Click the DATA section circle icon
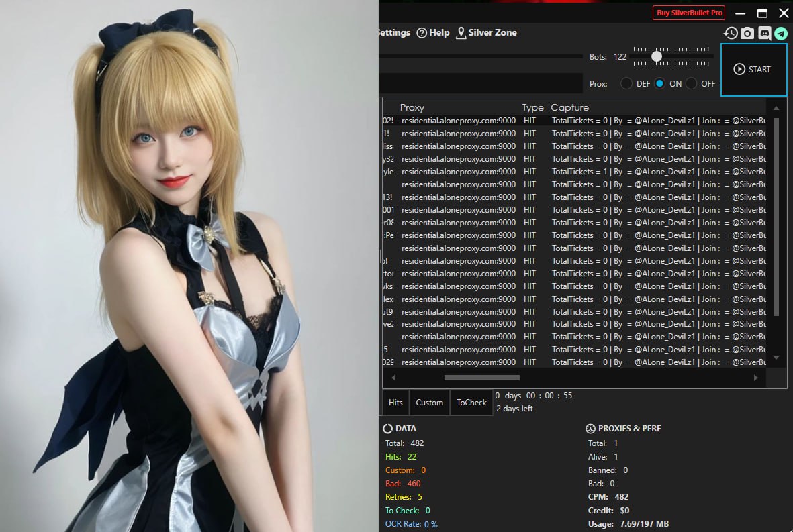This screenshot has height=532, width=793. (x=388, y=429)
